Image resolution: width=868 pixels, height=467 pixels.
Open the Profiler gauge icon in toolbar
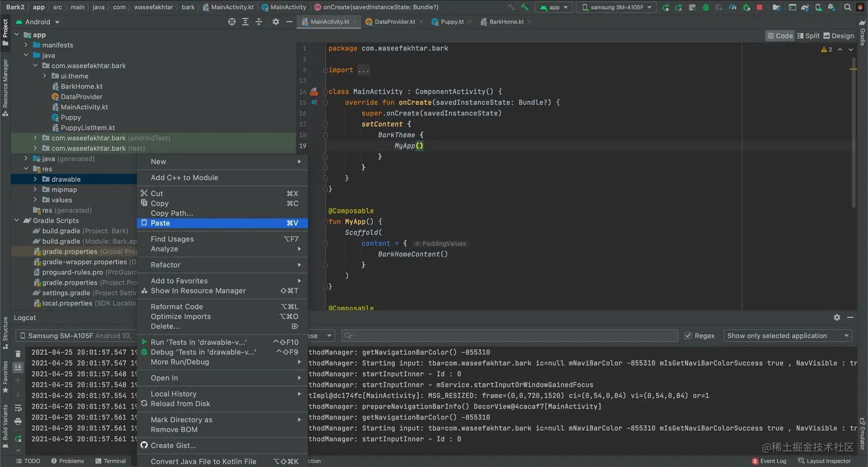(733, 7)
